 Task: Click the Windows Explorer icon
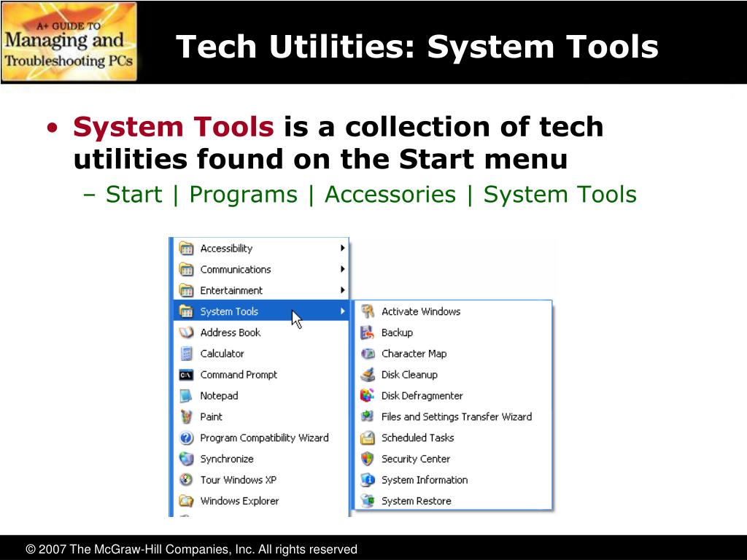(x=187, y=502)
